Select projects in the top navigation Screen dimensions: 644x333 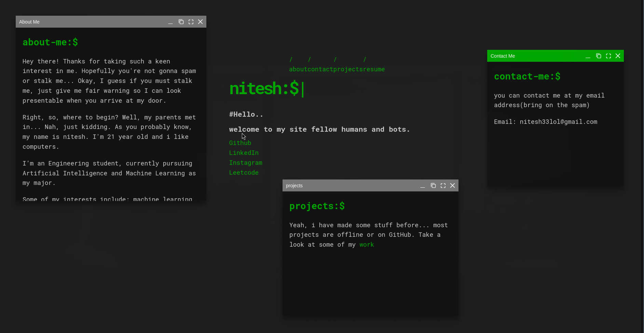click(347, 69)
